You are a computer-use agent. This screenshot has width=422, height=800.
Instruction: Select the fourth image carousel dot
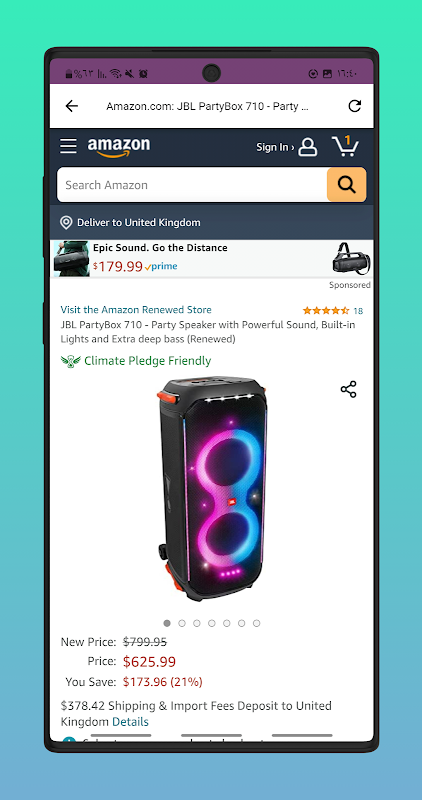pos(212,623)
